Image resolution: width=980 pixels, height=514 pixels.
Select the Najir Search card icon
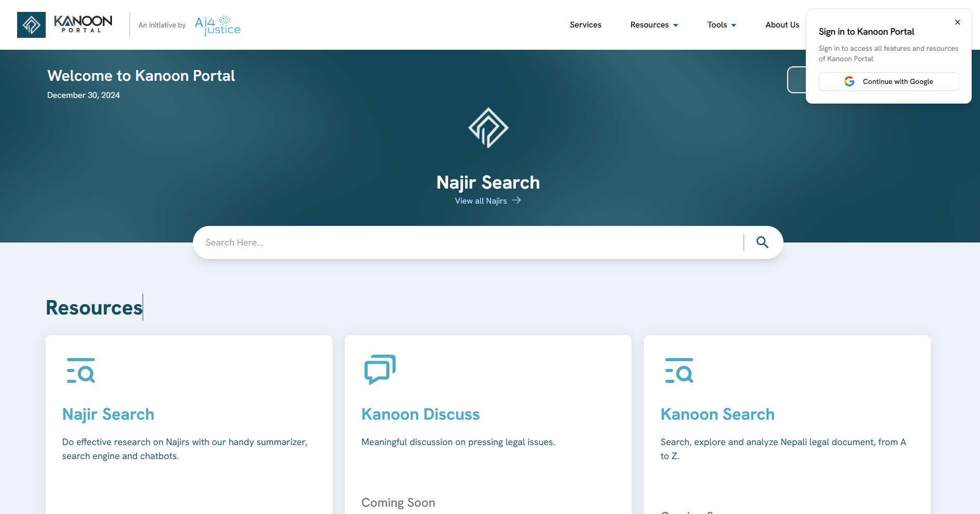(x=80, y=370)
